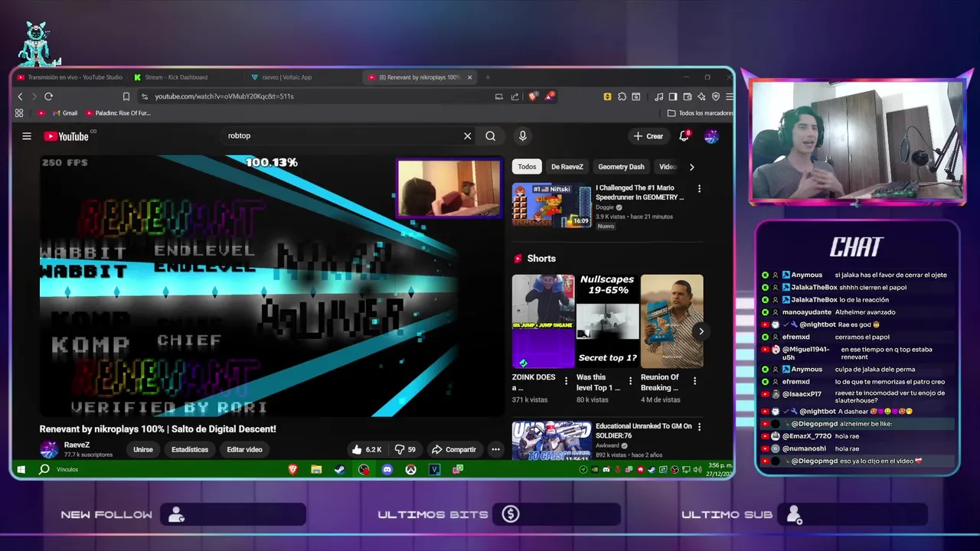Open options for the Reunion Of Breaking short
The height and width of the screenshot is (551, 980).
click(x=695, y=380)
